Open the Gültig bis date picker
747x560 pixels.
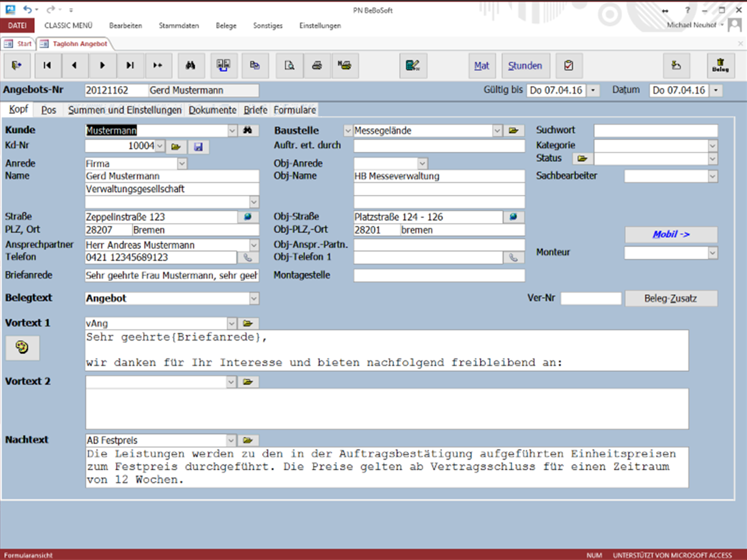[x=593, y=90]
